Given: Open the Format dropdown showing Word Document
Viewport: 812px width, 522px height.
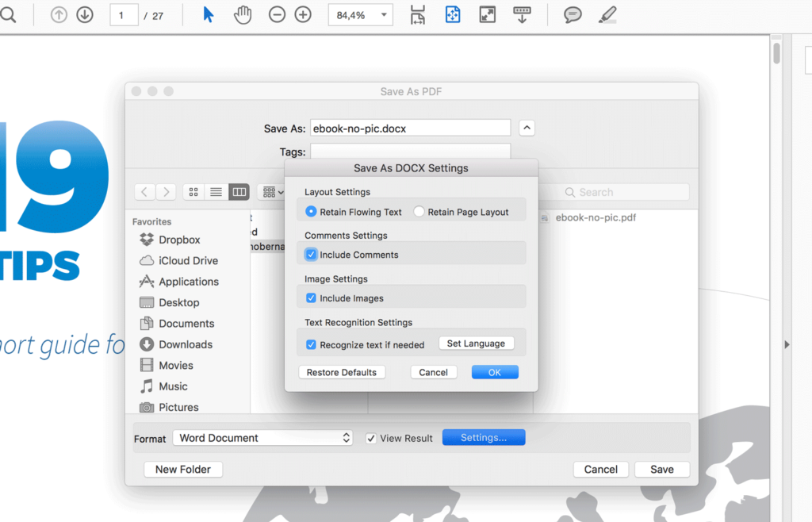Looking at the screenshot, I should (262, 437).
